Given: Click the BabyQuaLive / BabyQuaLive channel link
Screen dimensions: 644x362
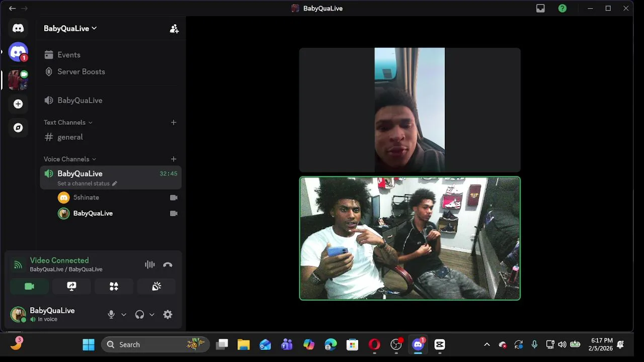Looking at the screenshot, I should 66,269.
